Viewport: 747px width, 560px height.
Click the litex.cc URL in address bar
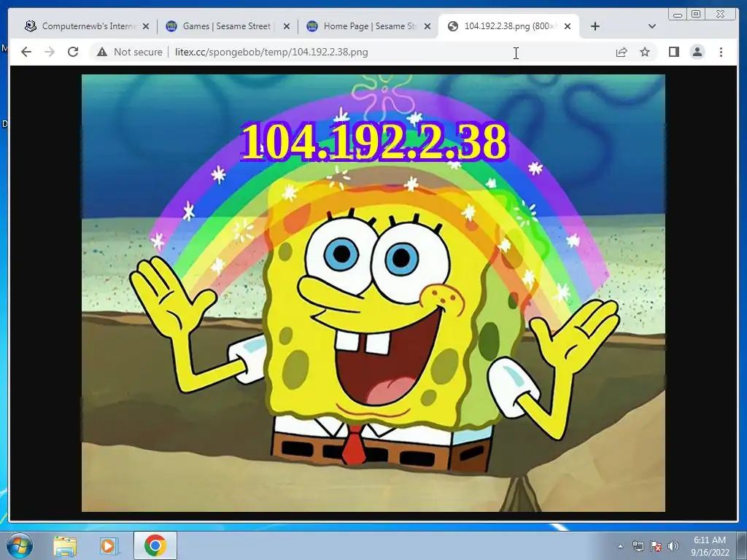(271, 52)
